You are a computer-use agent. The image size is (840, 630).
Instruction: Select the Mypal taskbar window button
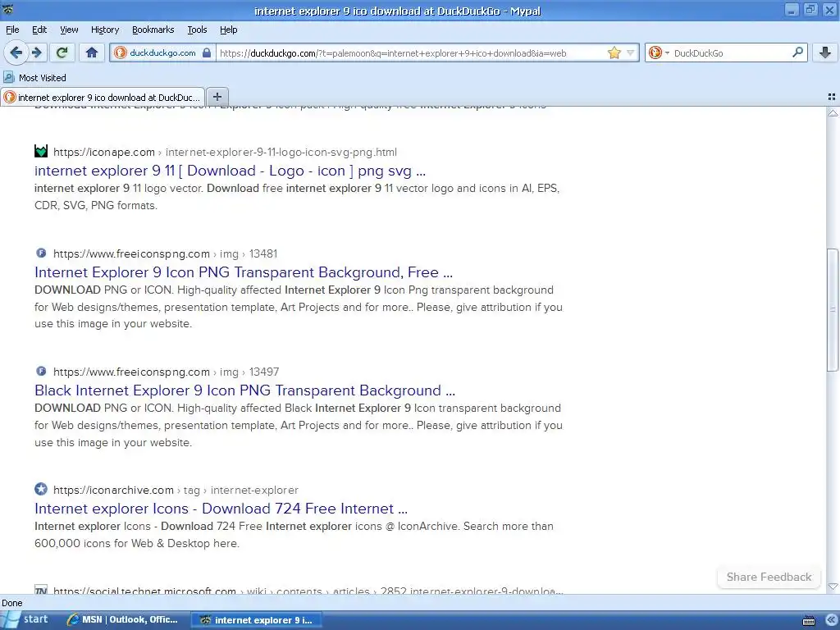point(256,620)
